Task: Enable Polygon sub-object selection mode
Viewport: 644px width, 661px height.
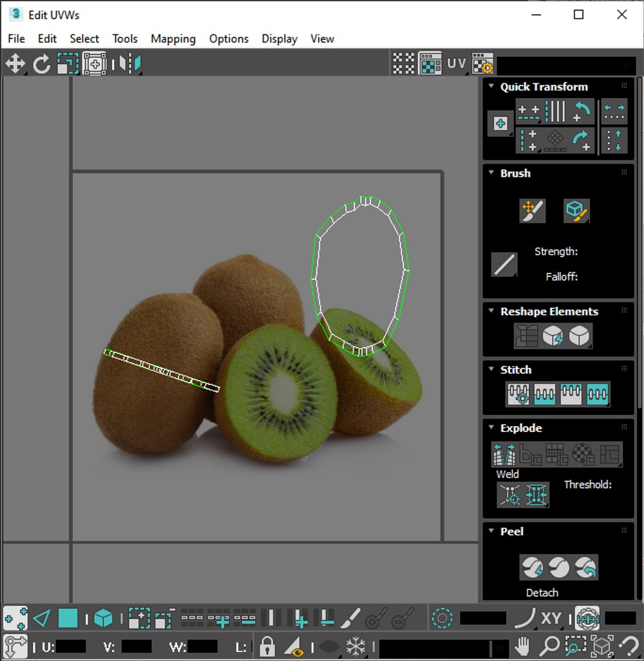Action: [68, 618]
